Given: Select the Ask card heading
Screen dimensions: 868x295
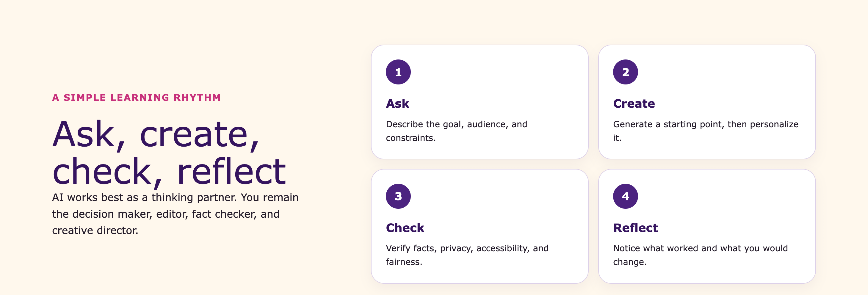Looking at the screenshot, I should 397,104.
